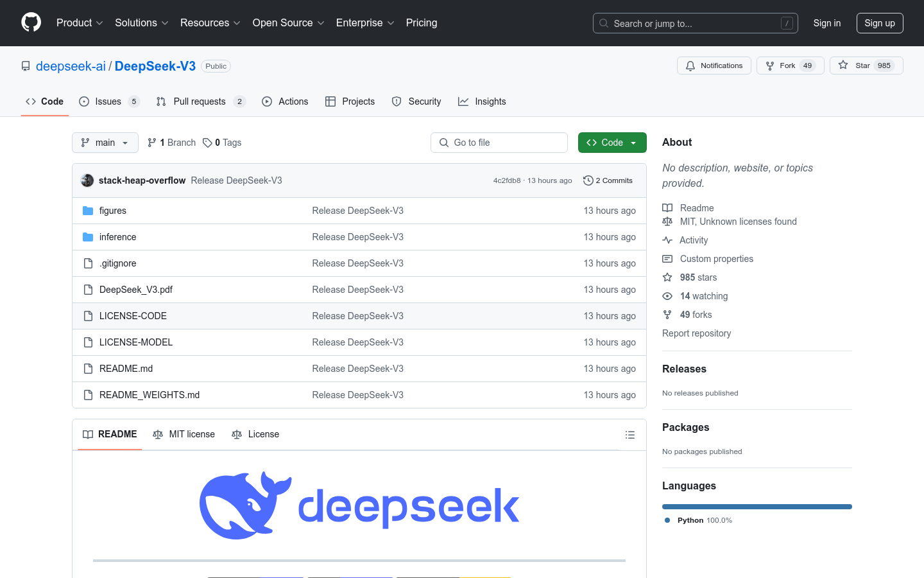Viewport: 924px width, 578px height.
Task: Click the stack-heap-overflow avatar image
Action: click(x=87, y=180)
